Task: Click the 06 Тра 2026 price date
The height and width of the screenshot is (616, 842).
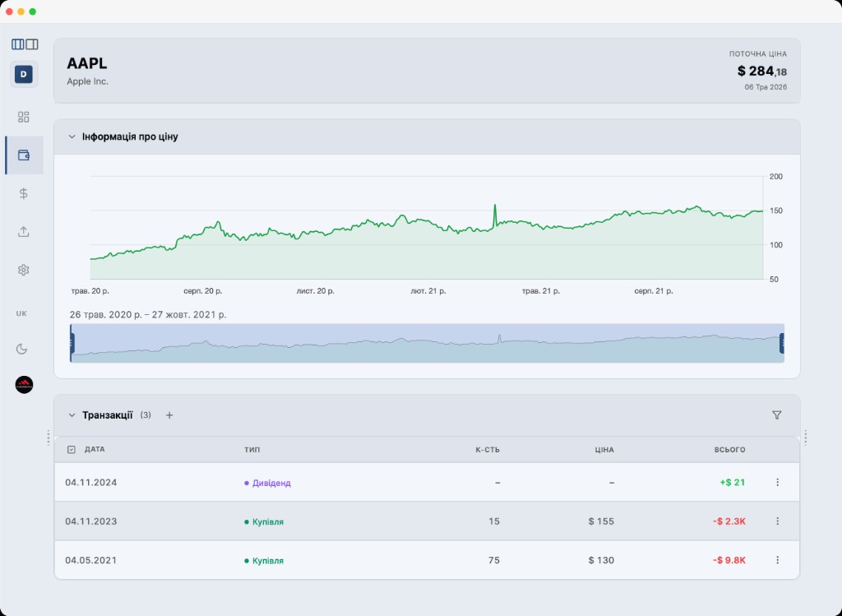Action: (766, 87)
